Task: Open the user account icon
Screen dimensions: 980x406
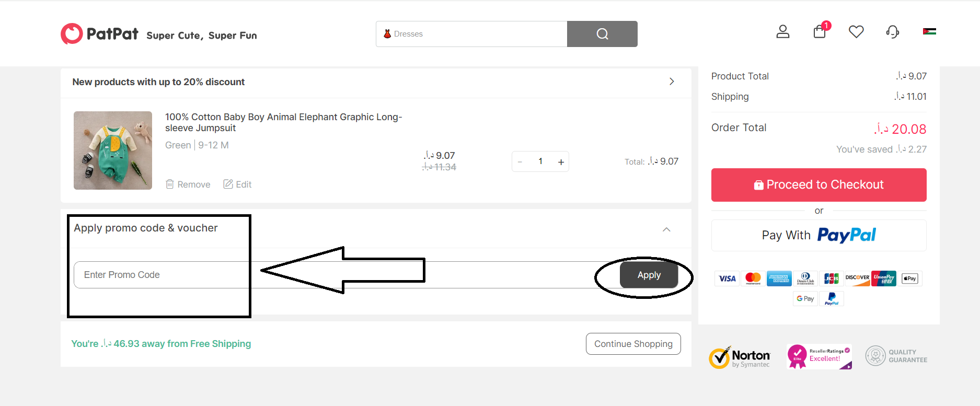Action: tap(782, 32)
